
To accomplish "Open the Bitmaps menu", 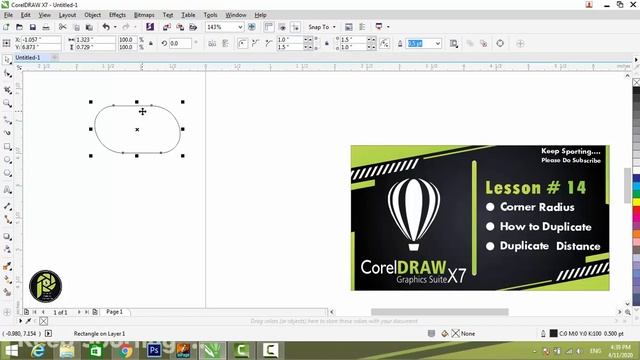I will tap(144, 15).
